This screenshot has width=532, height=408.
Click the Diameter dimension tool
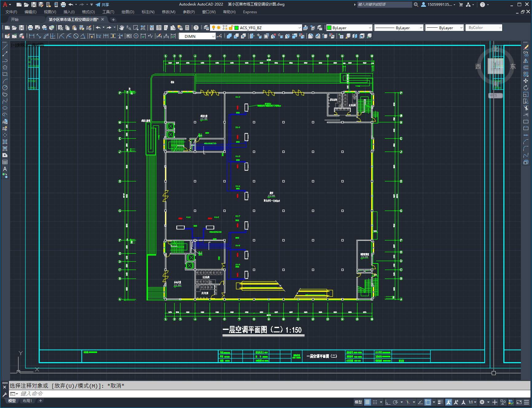[x=76, y=36]
